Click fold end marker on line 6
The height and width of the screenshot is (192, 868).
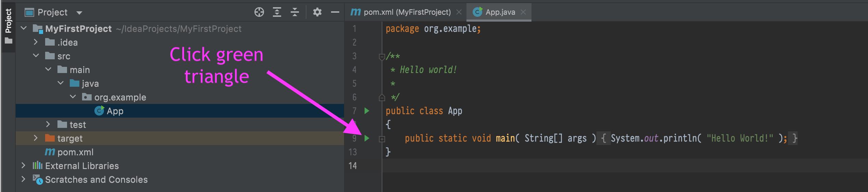pos(382,98)
